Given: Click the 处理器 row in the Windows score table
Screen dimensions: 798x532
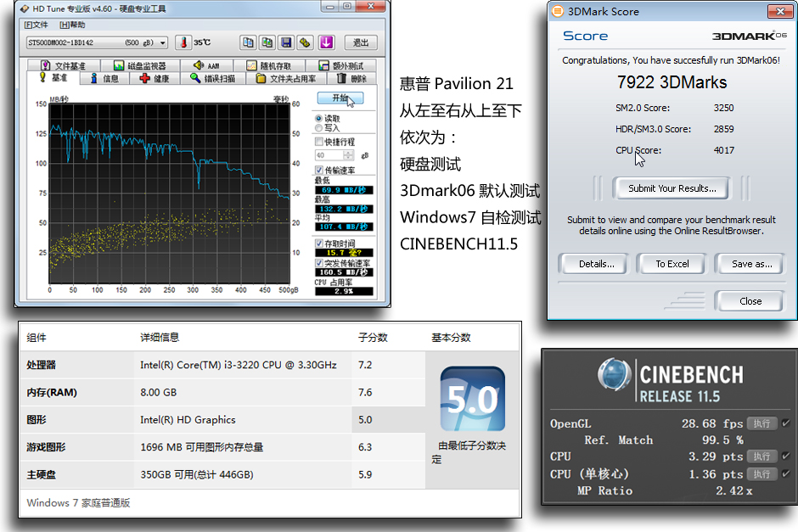Looking at the screenshot, I should point(222,365).
